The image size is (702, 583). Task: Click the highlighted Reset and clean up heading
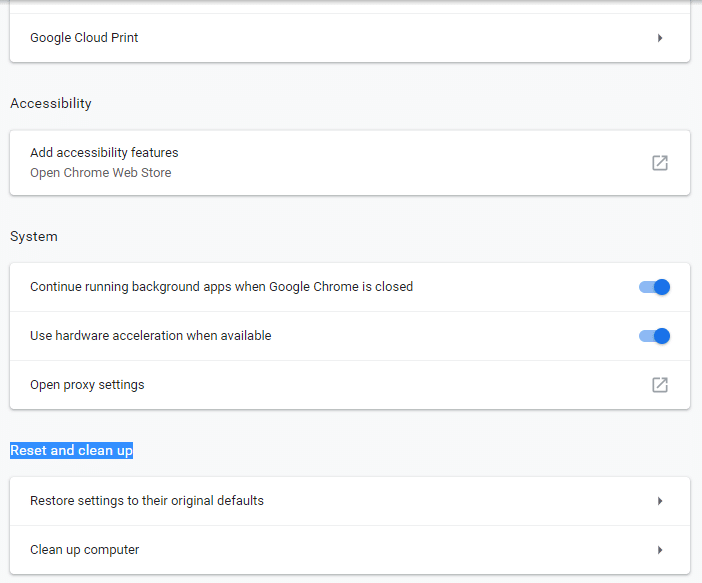coord(71,451)
